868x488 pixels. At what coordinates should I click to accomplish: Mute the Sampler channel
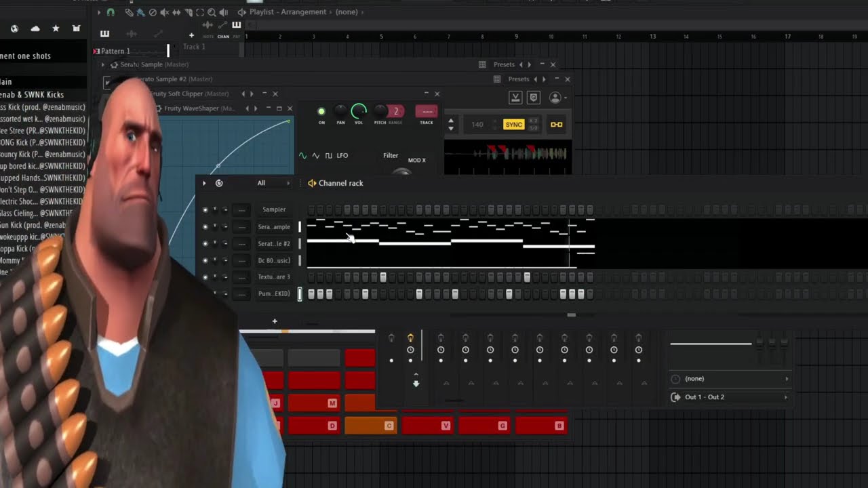click(205, 210)
